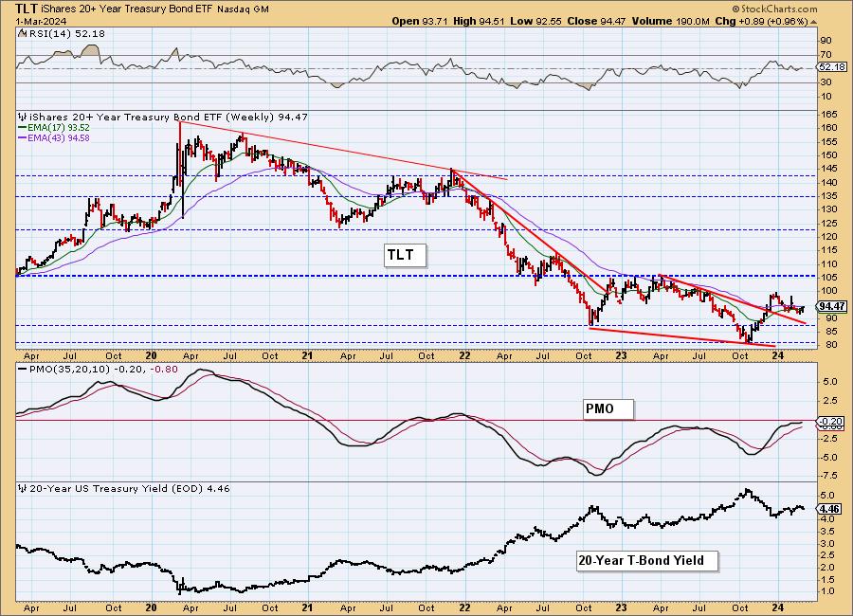
Task: Click the 1-Mar-2024 date label
Action: point(41,21)
